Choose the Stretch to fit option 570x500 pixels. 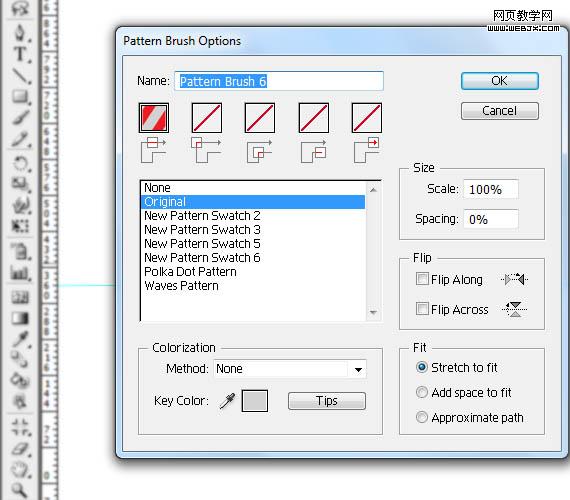(422, 367)
